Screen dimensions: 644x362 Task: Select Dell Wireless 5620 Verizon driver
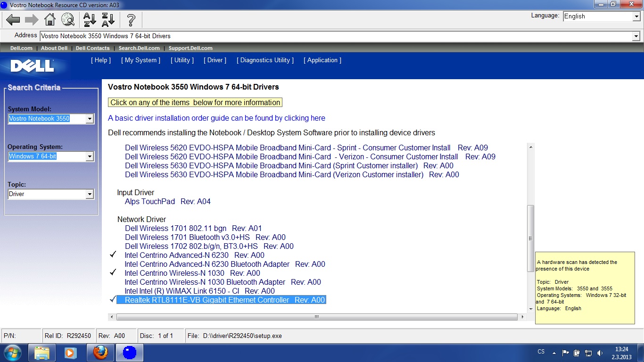[x=310, y=157]
